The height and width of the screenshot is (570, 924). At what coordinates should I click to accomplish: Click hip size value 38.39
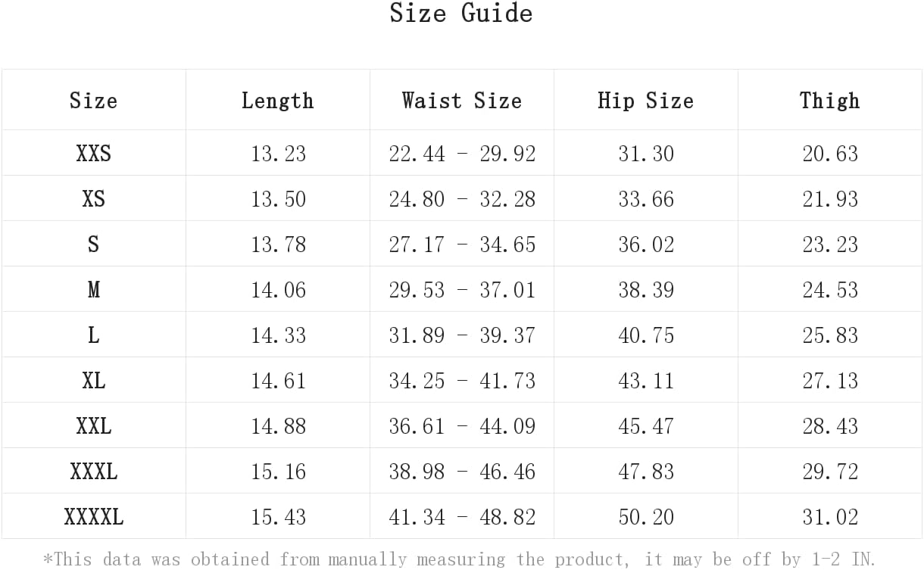click(x=646, y=290)
